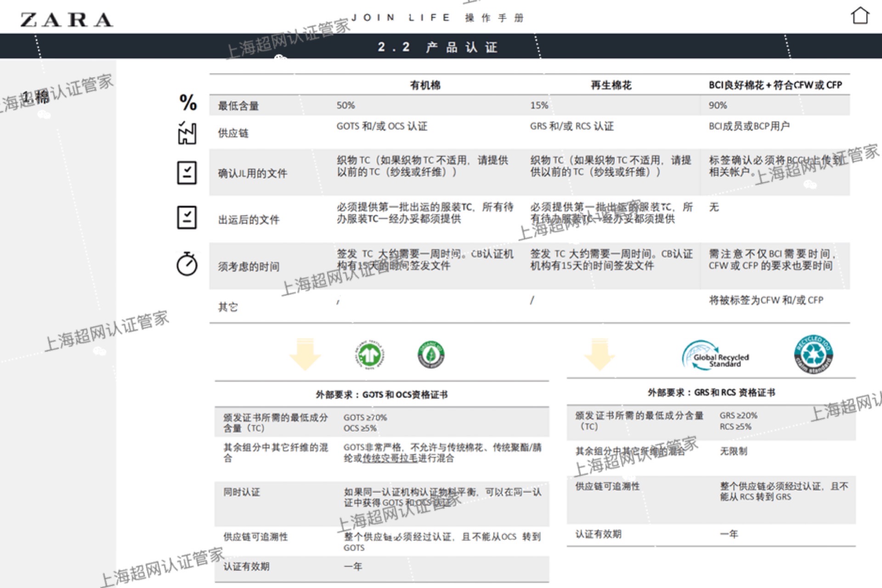Click the stopwatch icon beside 须考虑的时间
This screenshot has height=588, width=882.
pos(187,264)
